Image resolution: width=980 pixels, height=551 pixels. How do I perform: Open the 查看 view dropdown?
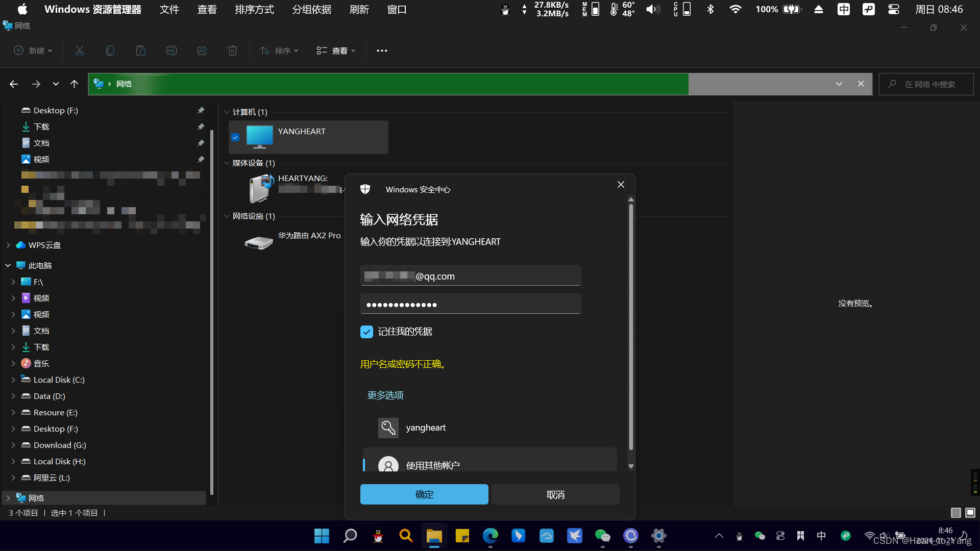(336, 51)
